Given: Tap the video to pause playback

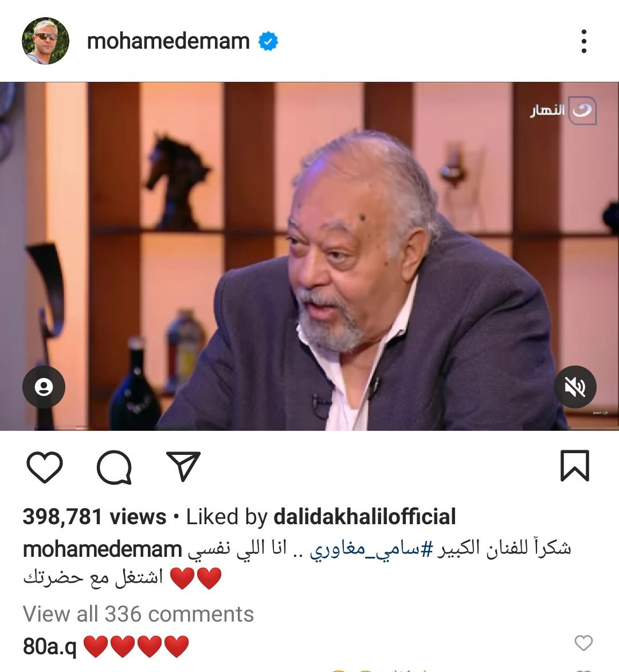Looking at the screenshot, I should coord(309,256).
